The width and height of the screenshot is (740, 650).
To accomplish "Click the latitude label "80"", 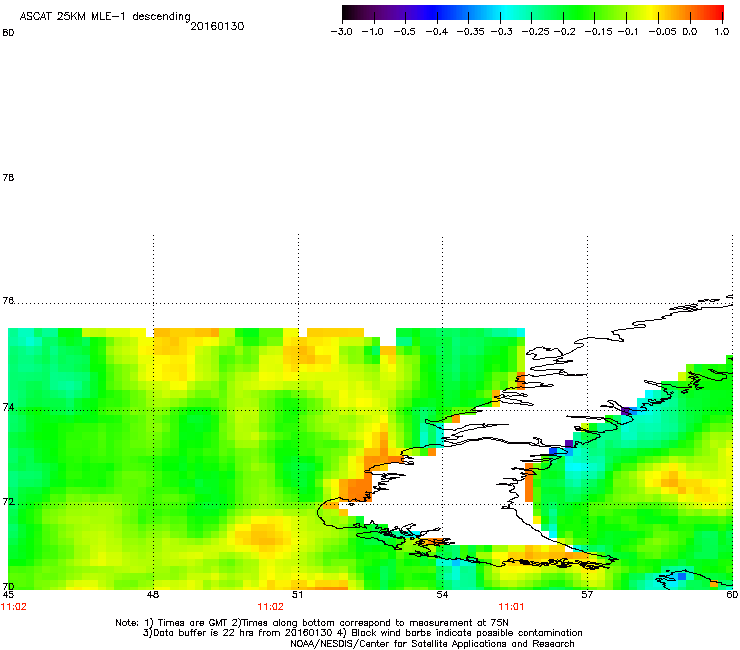I will pyautogui.click(x=8, y=33).
